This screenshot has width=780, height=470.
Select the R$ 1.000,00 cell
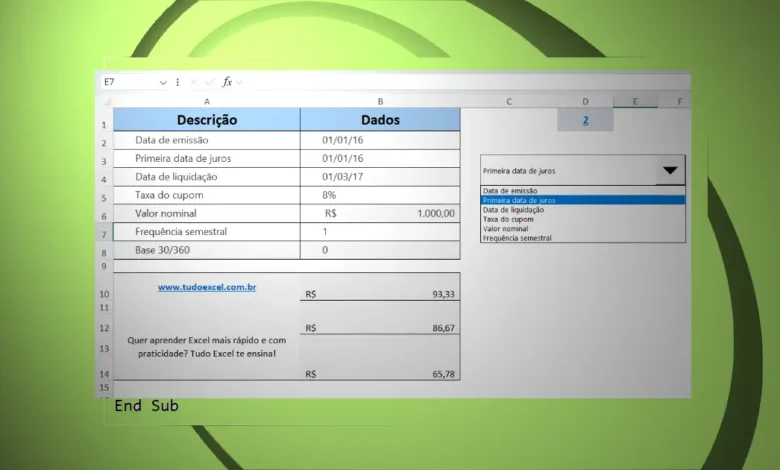point(380,213)
